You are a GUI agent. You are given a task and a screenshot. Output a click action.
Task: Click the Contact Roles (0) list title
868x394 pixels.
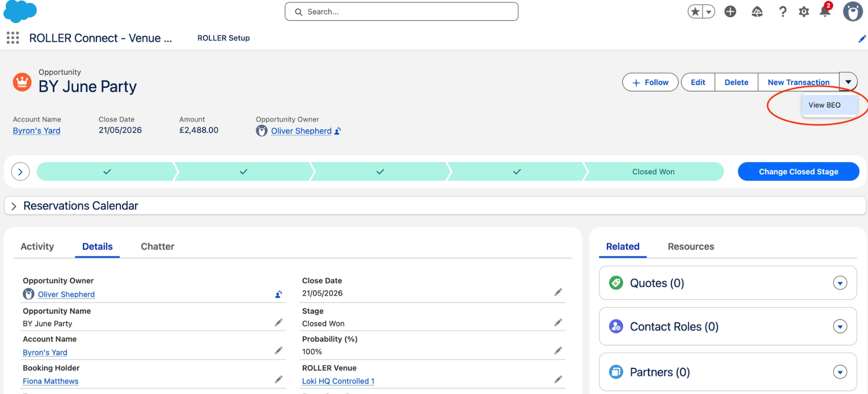coord(674,327)
